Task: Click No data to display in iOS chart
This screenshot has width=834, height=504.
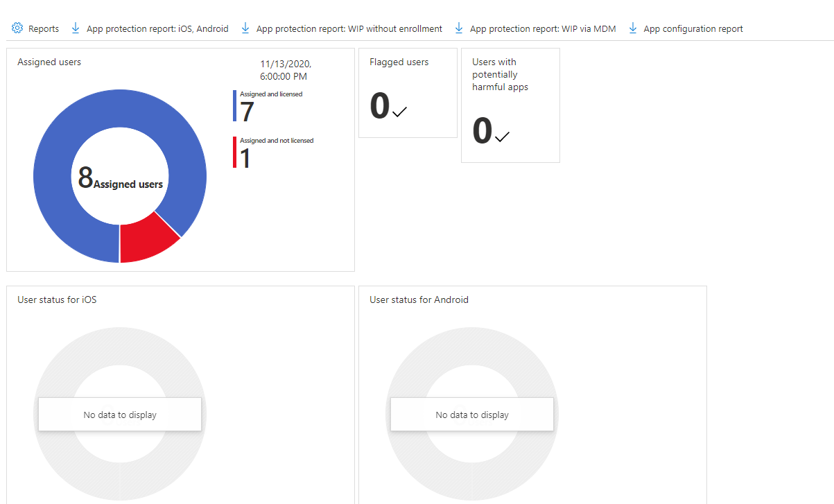Action: (120, 415)
